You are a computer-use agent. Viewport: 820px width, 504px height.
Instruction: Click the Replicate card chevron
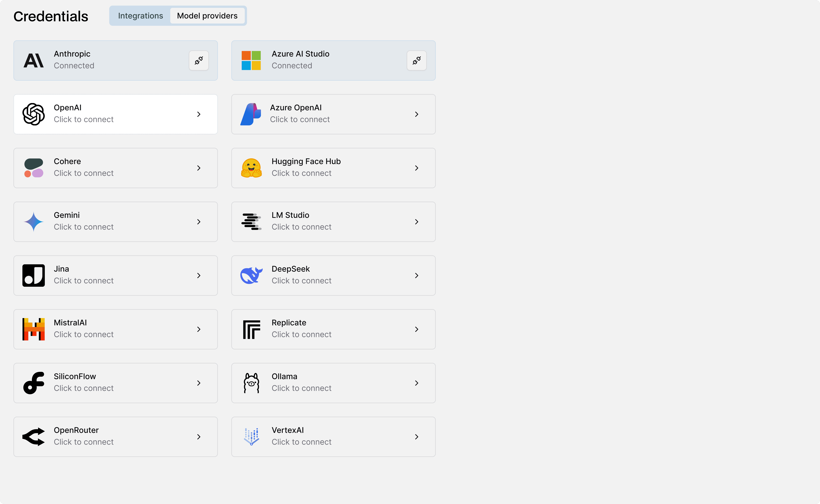click(x=417, y=329)
